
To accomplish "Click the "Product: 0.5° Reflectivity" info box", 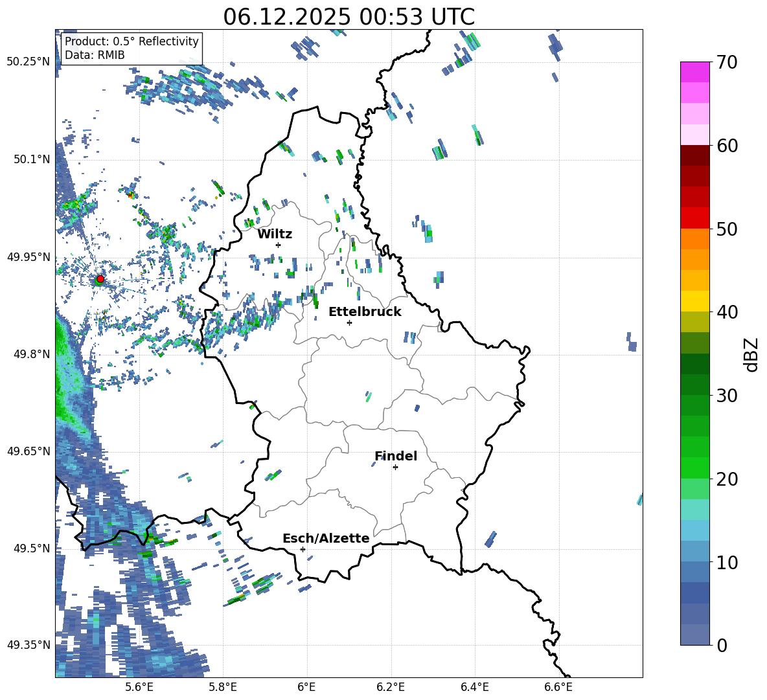I will (x=132, y=49).
